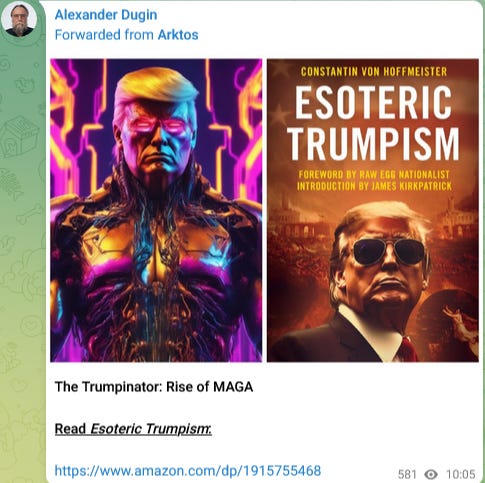This screenshot has width=485, height=483.
Task: Click caption 'The Trumpinator: Rise of MAGA'
Action: 154,387
